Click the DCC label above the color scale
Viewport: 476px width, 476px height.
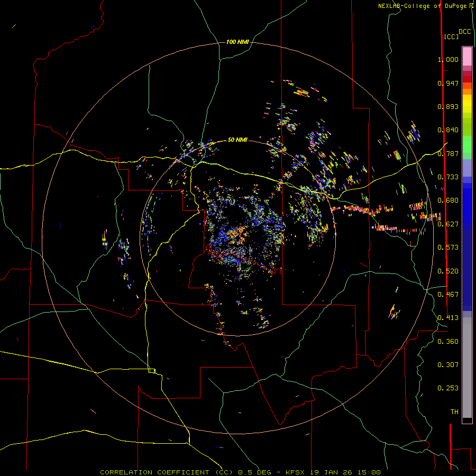pos(464,32)
